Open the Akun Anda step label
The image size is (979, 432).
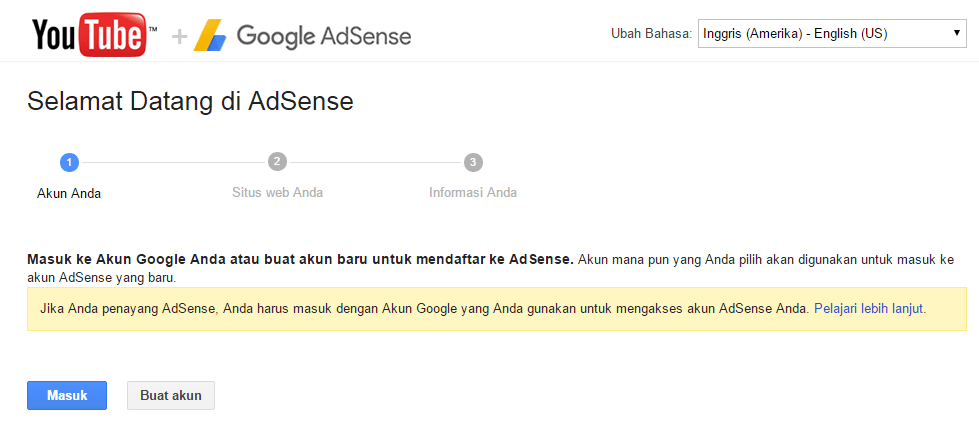(69, 194)
